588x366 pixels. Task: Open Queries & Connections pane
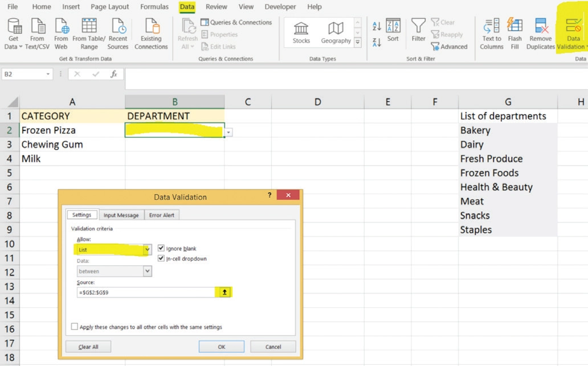(236, 22)
